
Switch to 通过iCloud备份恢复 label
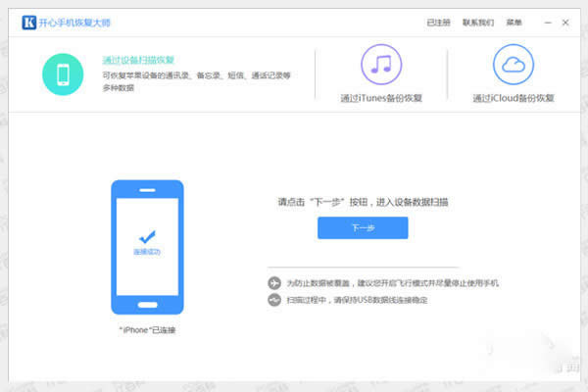[x=513, y=98]
